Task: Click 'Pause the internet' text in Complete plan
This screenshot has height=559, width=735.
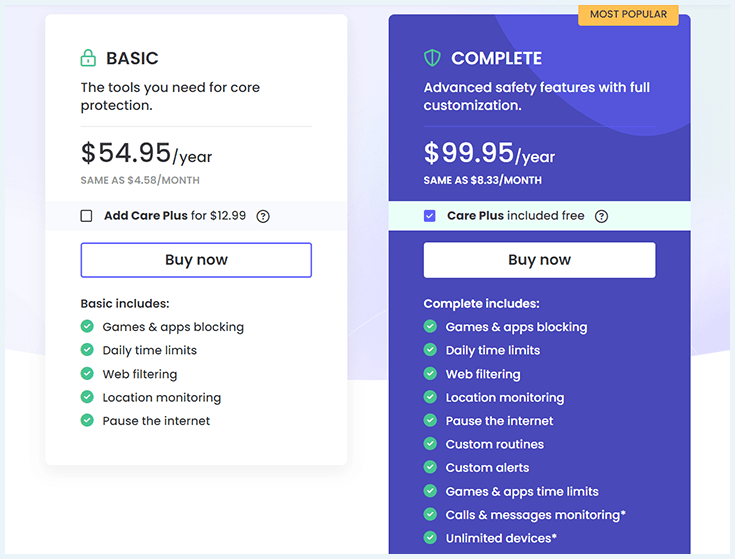Action: [499, 421]
